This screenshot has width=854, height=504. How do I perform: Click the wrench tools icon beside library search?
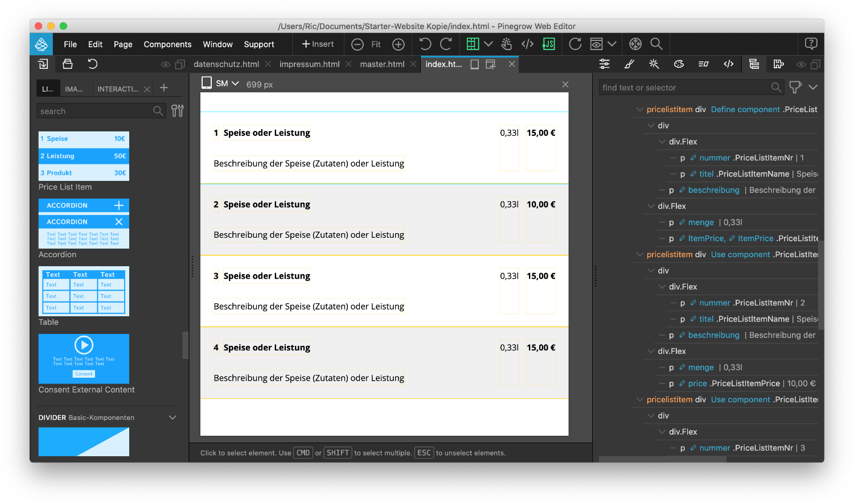pos(178,111)
